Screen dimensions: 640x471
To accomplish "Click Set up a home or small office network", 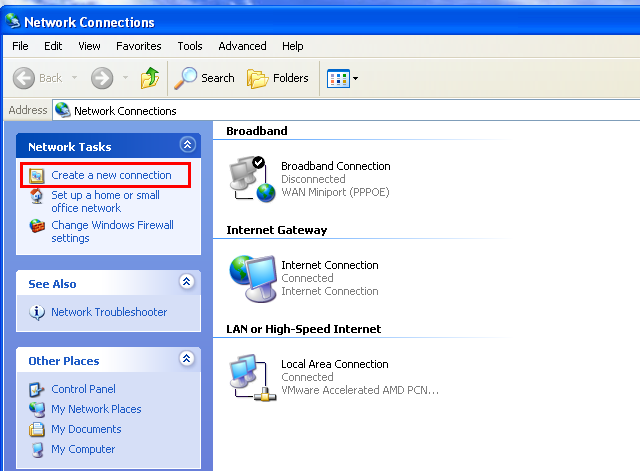I will coord(105,202).
